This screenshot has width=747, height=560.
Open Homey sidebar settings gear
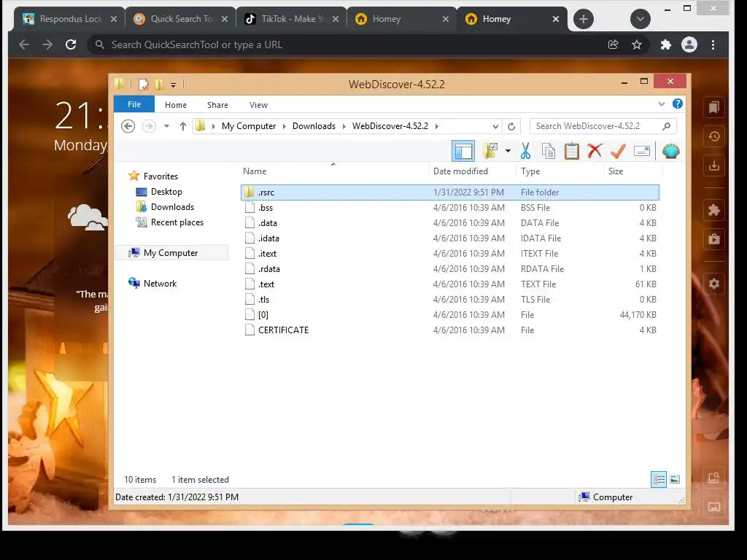(713, 284)
